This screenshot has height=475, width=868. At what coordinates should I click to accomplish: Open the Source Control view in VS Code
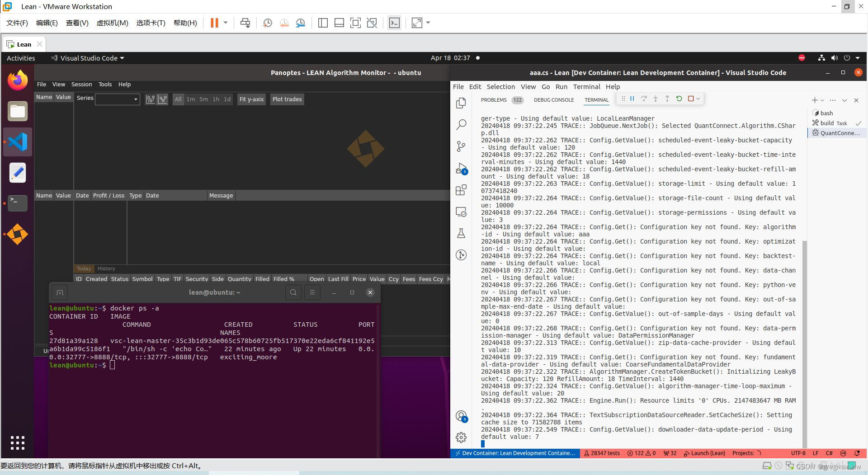pyautogui.click(x=461, y=146)
